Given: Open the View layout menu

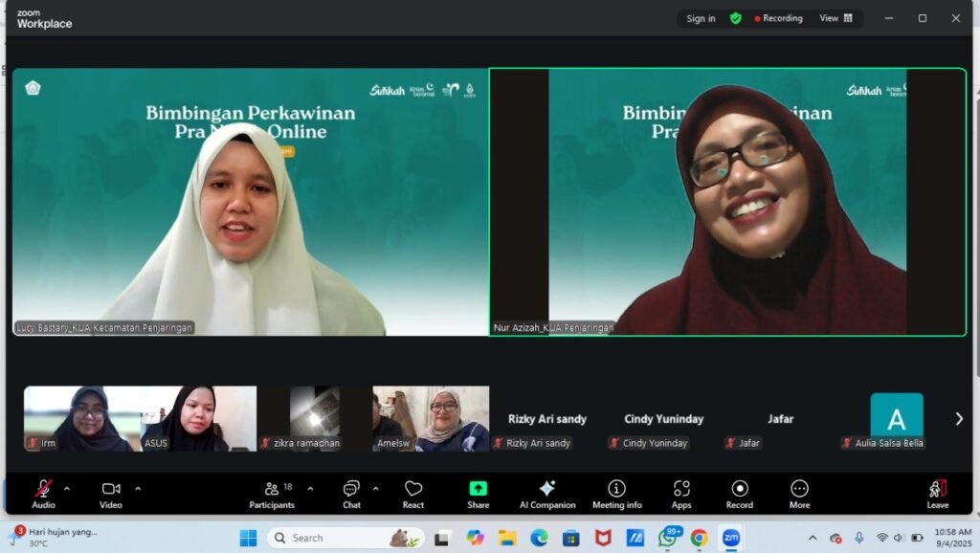Looking at the screenshot, I should pyautogui.click(x=835, y=18).
